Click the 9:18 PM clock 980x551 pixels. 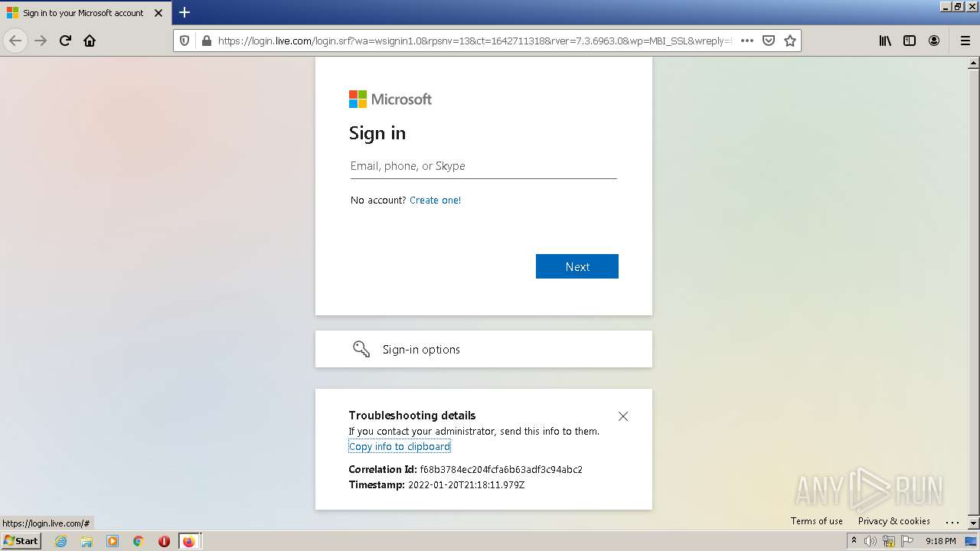940,541
